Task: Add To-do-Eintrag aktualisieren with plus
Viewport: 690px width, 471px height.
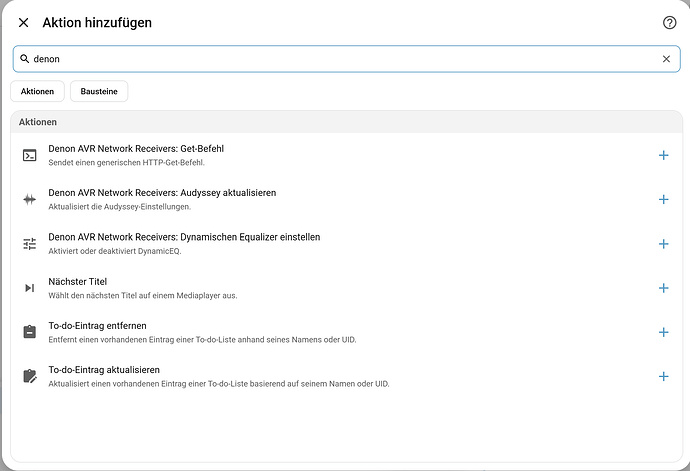Action: click(x=664, y=376)
